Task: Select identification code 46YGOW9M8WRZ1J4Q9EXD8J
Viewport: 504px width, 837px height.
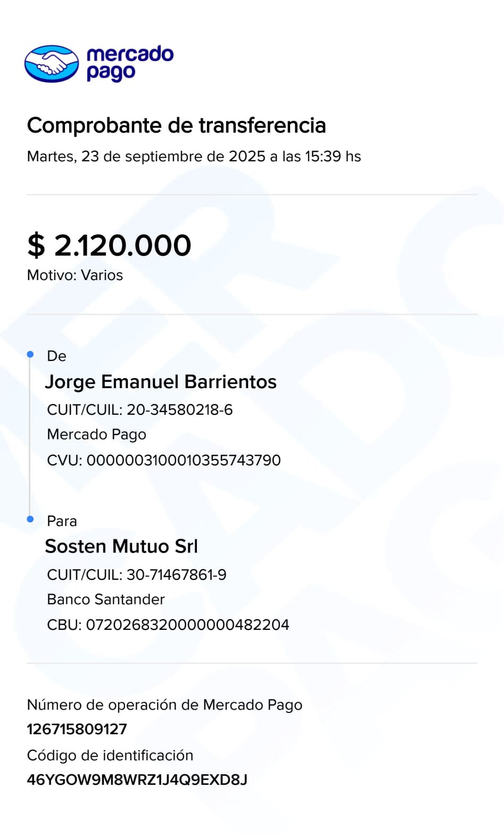Action: pos(137,779)
